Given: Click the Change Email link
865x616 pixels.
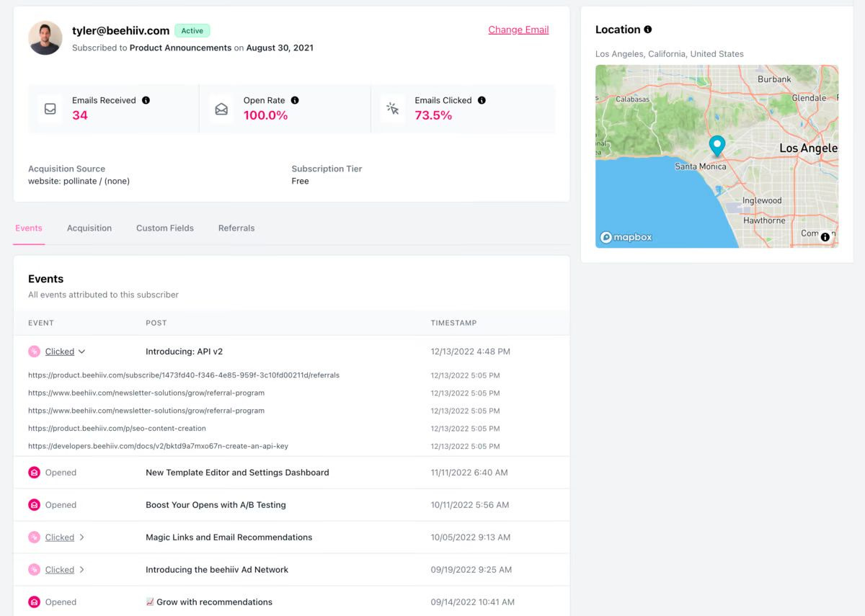Looking at the screenshot, I should point(518,30).
